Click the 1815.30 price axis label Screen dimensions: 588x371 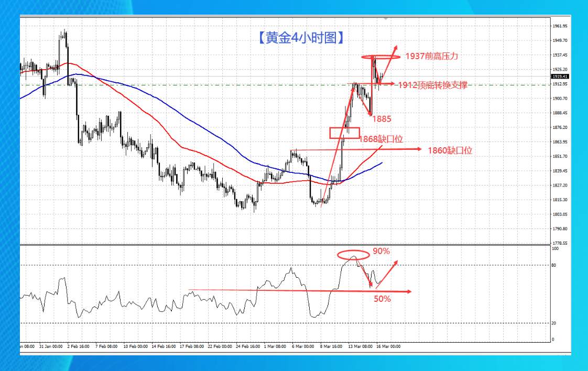coord(560,200)
